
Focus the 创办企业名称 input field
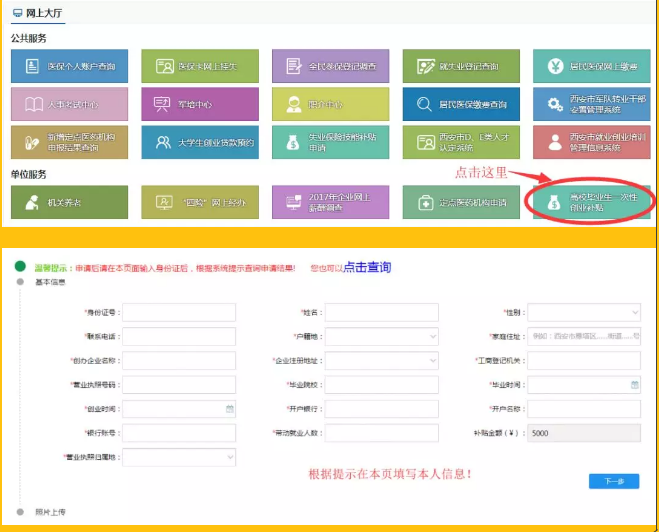179,361
